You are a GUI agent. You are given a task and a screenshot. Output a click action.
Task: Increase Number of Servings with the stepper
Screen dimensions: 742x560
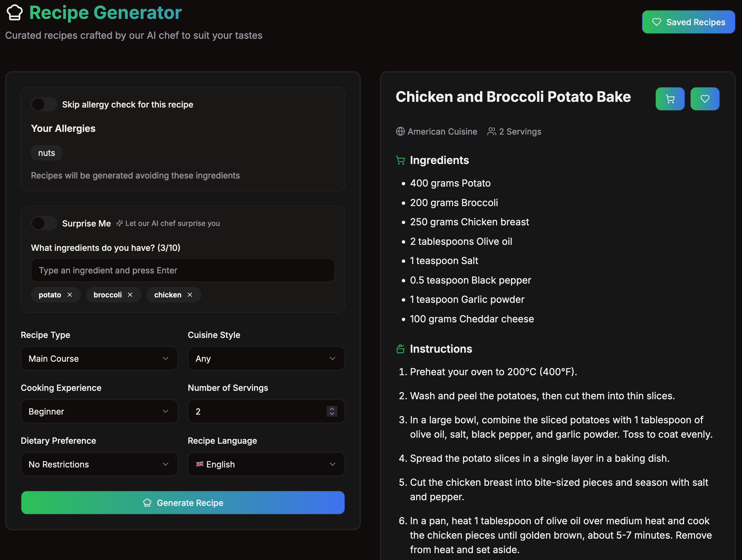click(x=331, y=409)
